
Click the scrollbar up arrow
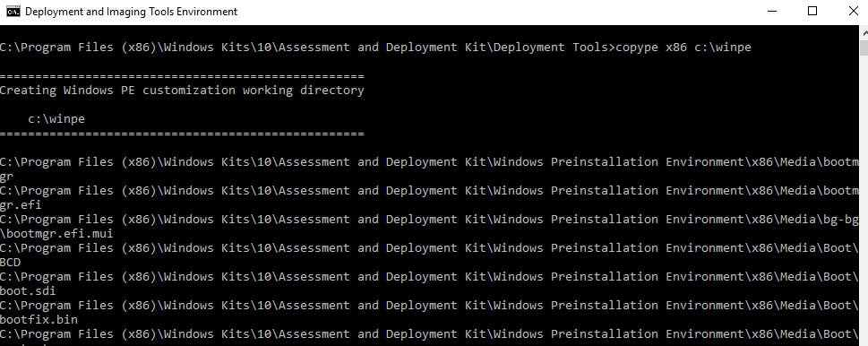click(x=864, y=33)
